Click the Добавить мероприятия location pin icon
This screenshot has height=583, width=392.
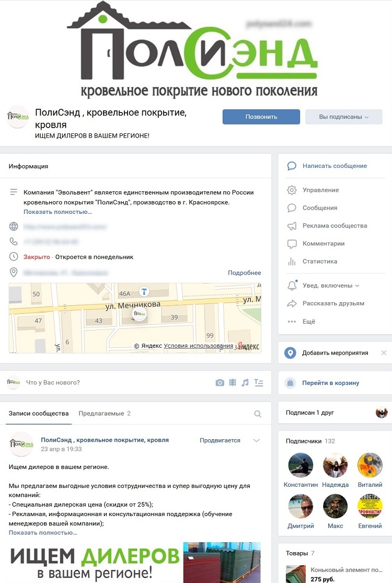290,353
